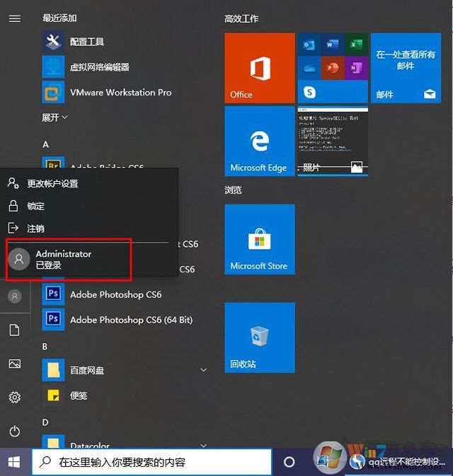The height and width of the screenshot is (476, 453).
Task: Open OneDrive icon in Office apps tile
Action: tap(309, 68)
